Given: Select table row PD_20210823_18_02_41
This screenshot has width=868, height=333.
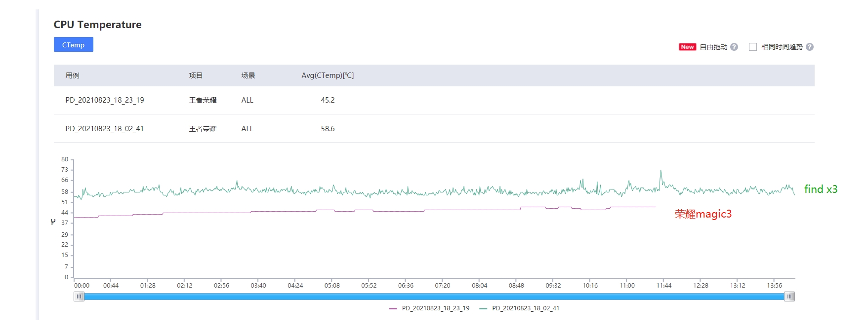Looking at the screenshot, I should (434, 129).
